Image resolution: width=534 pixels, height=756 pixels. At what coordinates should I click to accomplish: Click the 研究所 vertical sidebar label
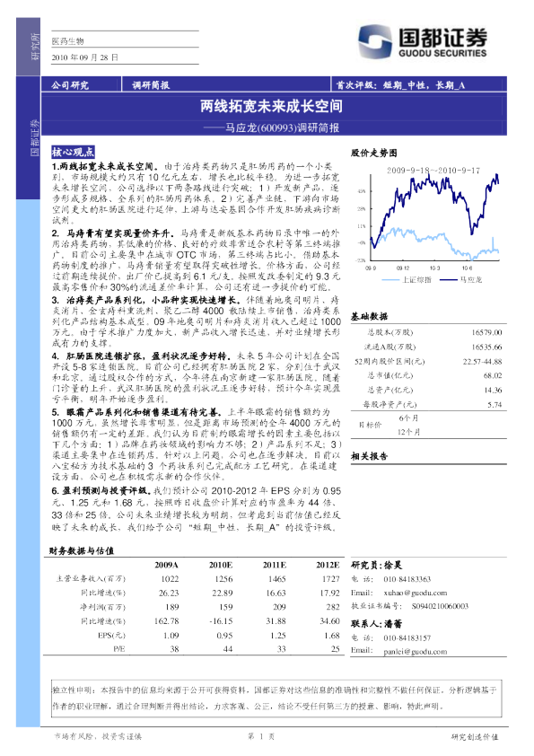pos(35,47)
